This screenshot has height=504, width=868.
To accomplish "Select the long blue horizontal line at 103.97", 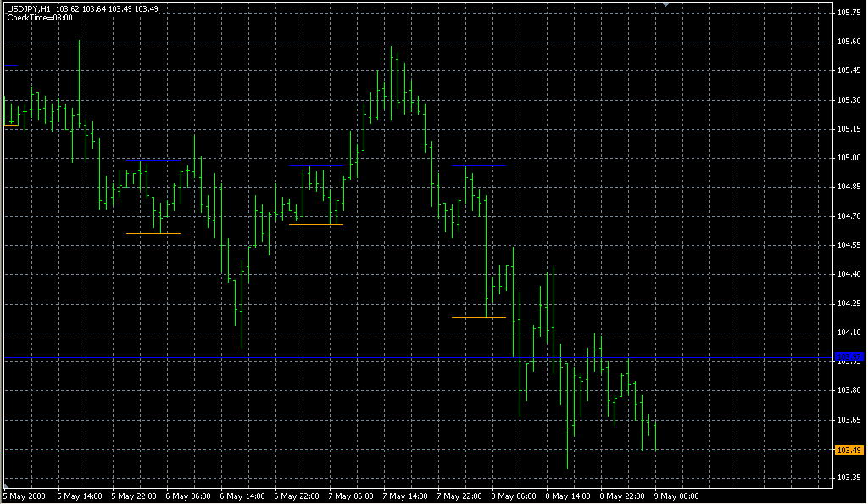I will pos(419,358).
